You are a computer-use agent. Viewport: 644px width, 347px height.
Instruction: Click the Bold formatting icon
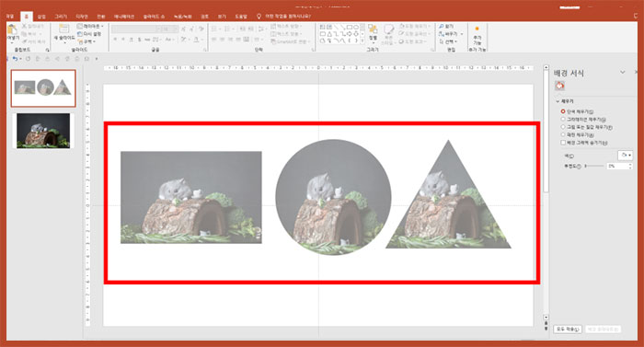[x=115, y=40]
